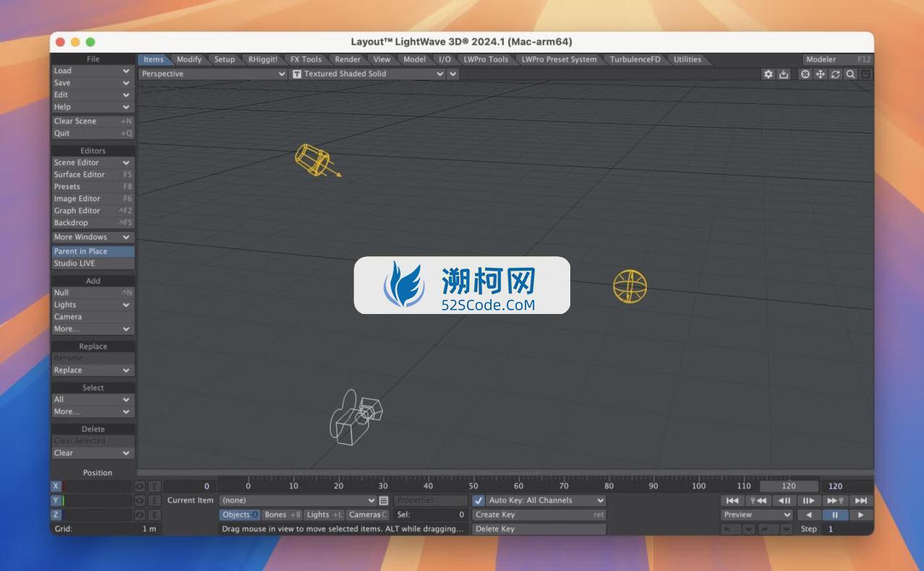Viewport: 924px width, 571px height.
Task: Open the Load dropdown
Action: pyautogui.click(x=93, y=71)
